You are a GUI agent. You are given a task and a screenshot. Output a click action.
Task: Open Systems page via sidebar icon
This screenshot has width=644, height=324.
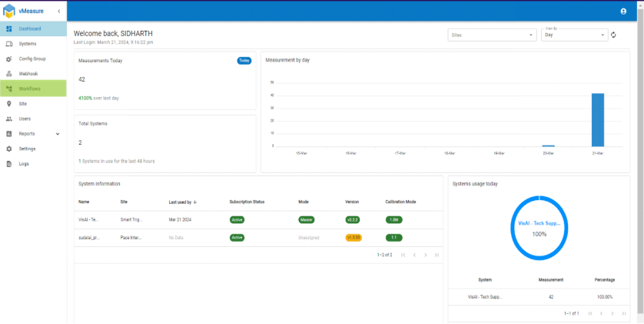pos(9,44)
